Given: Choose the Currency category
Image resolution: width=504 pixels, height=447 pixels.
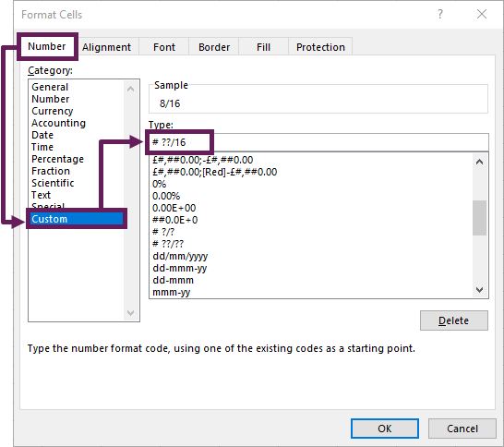Looking at the screenshot, I should click(x=53, y=111).
